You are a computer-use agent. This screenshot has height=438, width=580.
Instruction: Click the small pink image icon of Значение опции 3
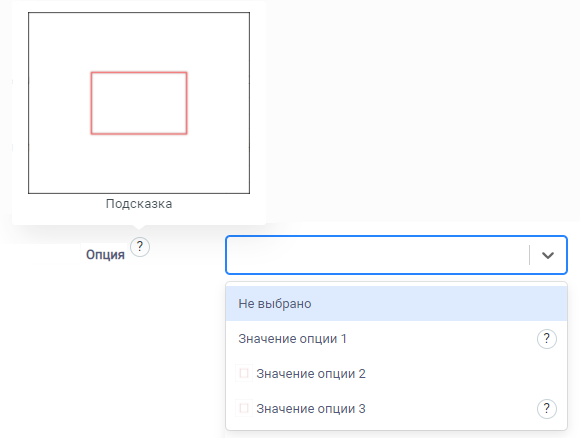pyautogui.click(x=244, y=408)
